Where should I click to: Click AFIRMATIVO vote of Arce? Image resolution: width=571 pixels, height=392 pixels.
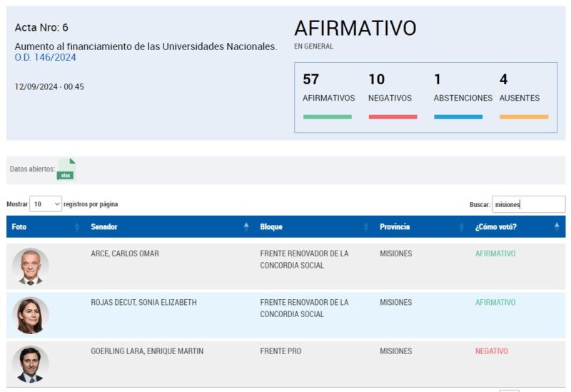495,253
